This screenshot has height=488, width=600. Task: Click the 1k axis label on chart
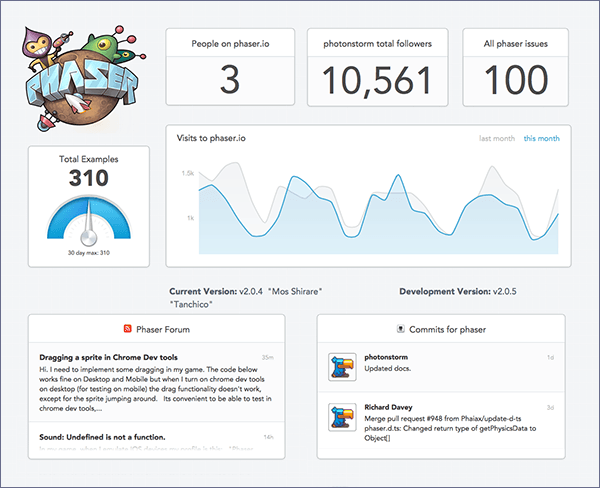pos(191,218)
